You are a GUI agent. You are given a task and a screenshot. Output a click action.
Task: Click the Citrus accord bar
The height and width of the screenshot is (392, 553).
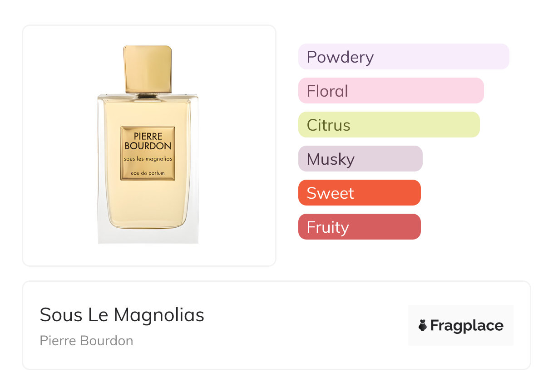coord(389,125)
